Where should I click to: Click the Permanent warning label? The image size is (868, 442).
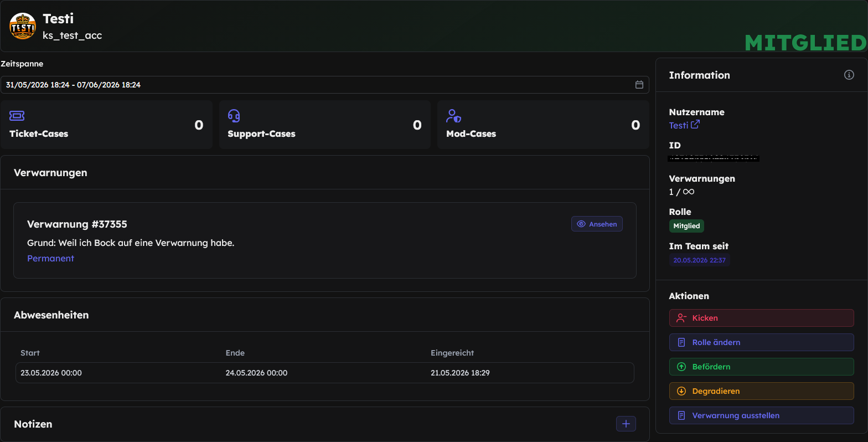tap(50, 258)
